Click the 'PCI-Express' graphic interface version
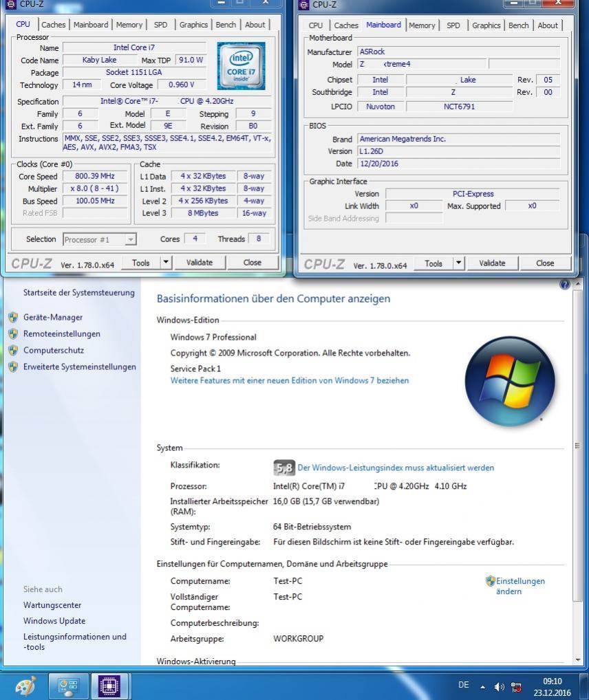589x700 pixels. tap(473, 194)
